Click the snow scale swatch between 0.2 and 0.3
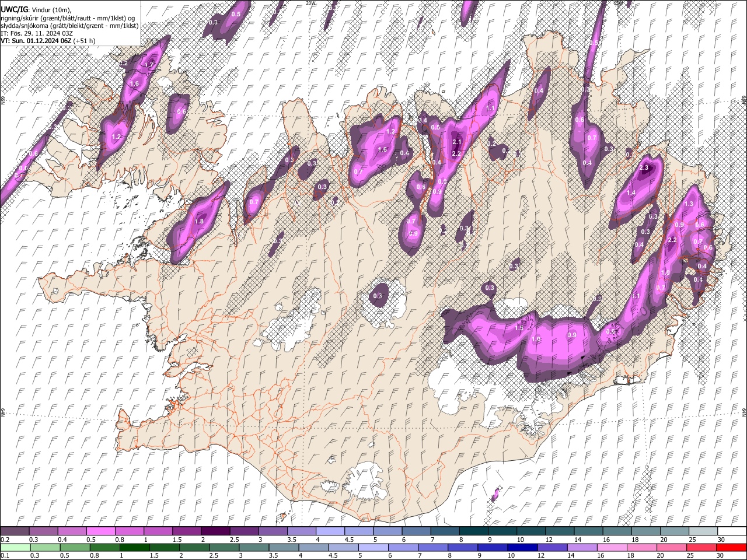Image resolution: width=747 pixels, height=560 pixels. point(15,531)
